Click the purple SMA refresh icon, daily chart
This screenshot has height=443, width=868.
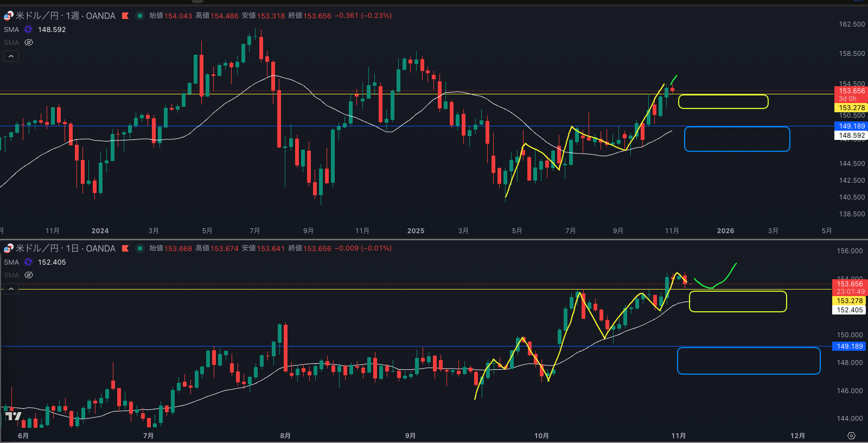[x=28, y=262]
